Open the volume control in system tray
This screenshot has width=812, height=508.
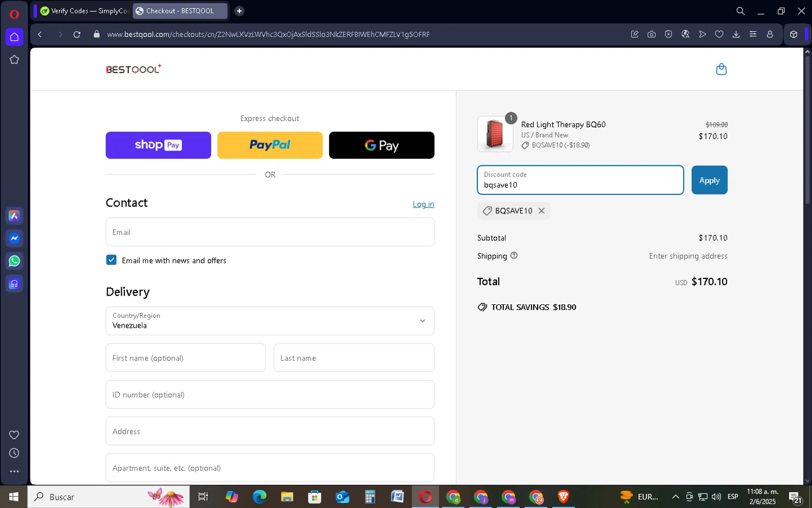(x=716, y=497)
